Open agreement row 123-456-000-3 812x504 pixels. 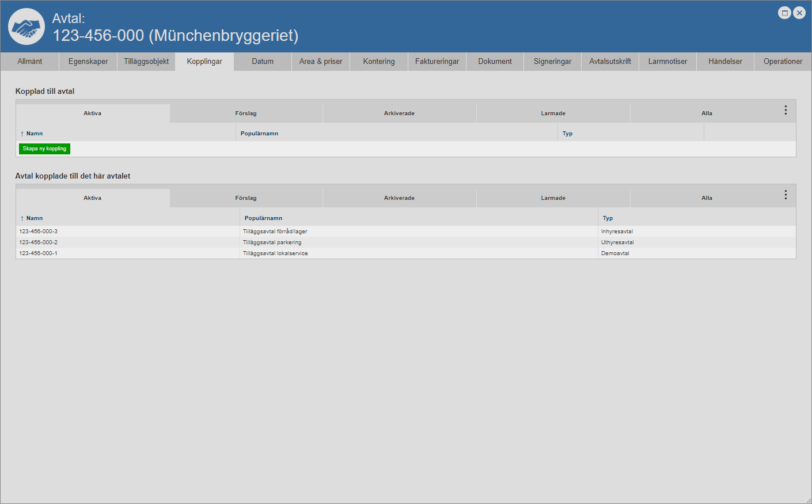coord(39,232)
